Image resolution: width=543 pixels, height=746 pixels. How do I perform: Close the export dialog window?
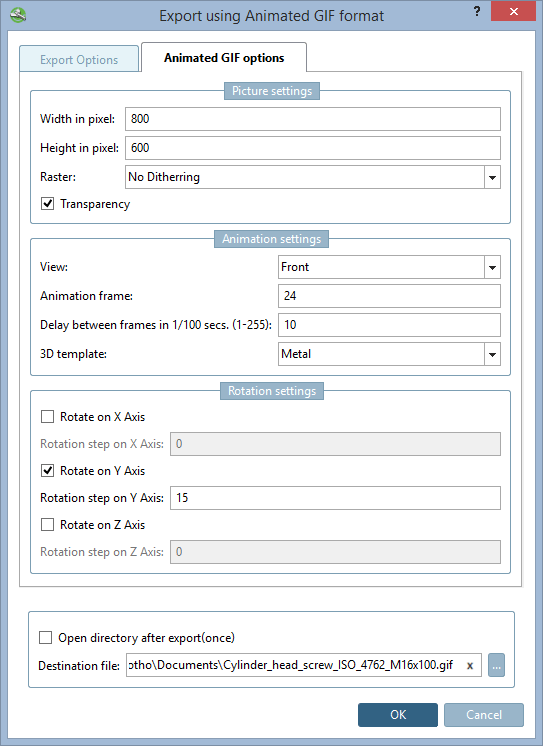pyautogui.click(x=513, y=11)
